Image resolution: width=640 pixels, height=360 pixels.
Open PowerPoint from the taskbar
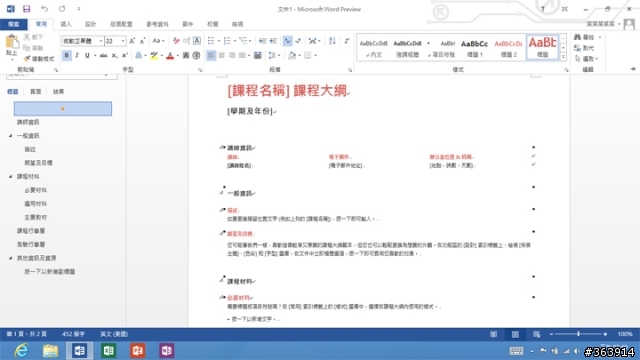tap(138, 351)
